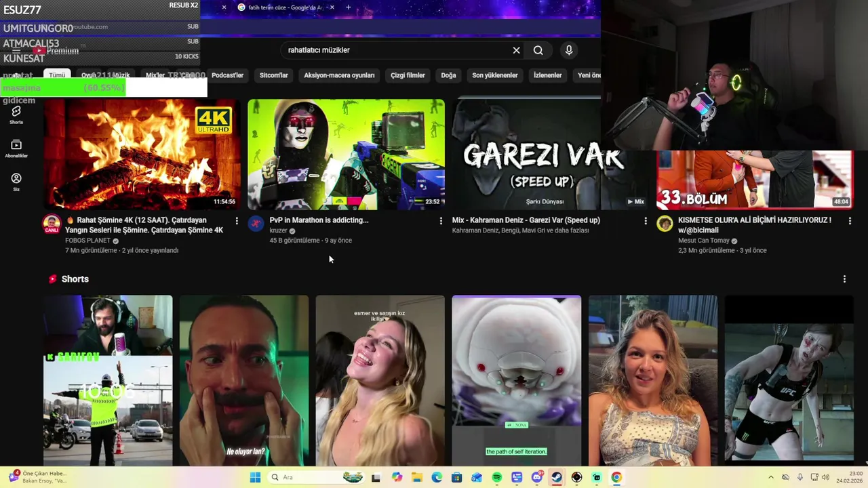
Task: Open the Mesut Can Tomay channel avatar
Action: click(x=665, y=224)
